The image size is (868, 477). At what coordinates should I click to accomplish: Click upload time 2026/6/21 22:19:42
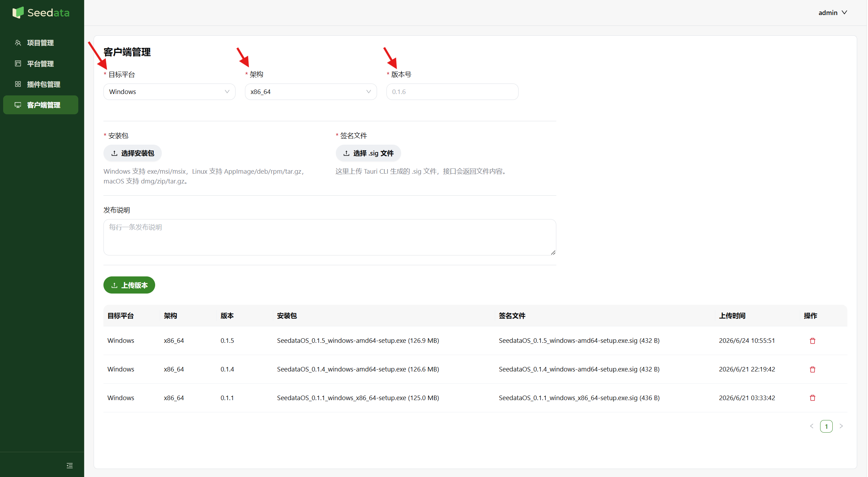click(x=747, y=369)
